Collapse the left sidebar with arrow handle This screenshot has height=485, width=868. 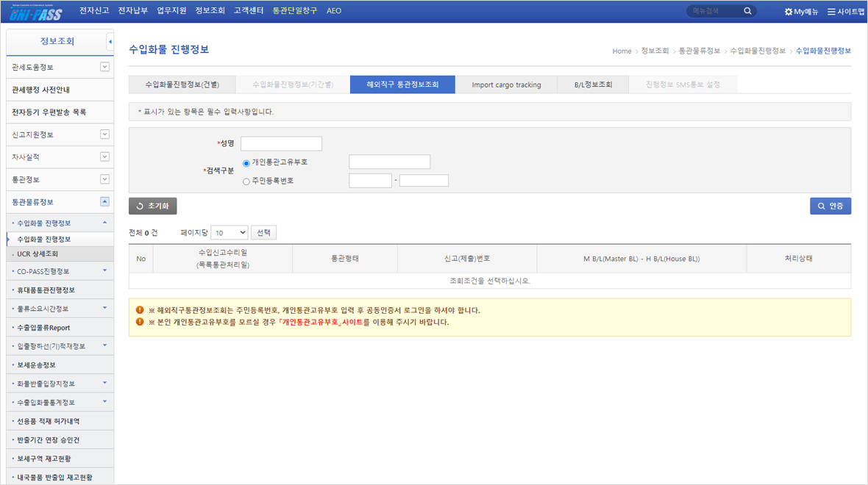point(110,42)
